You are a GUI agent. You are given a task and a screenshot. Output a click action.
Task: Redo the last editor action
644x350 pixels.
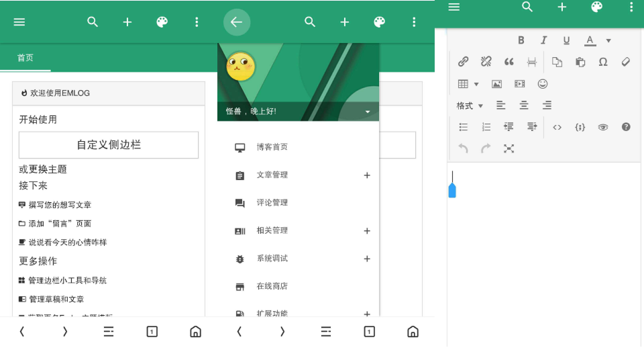tap(486, 148)
